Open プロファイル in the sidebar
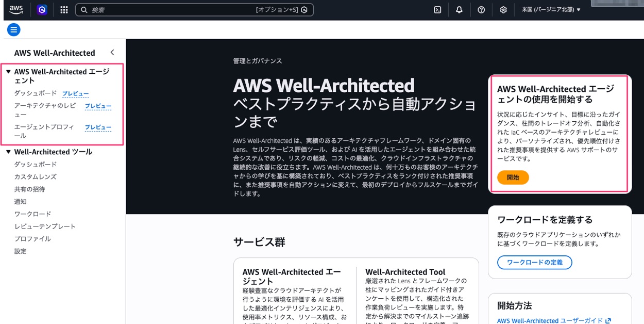Image resolution: width=644 pixels, height=324 pixels. pyautogui.click(x=32, y=238)
